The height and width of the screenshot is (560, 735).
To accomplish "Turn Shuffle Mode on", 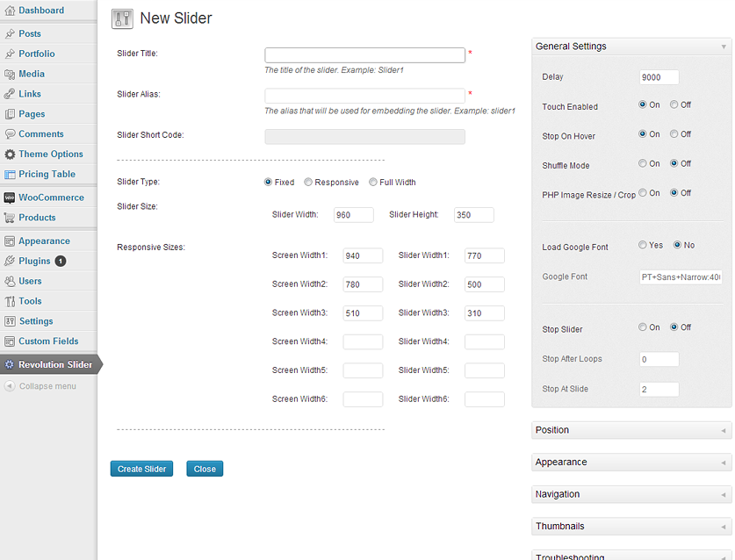I will pos(643,163).
